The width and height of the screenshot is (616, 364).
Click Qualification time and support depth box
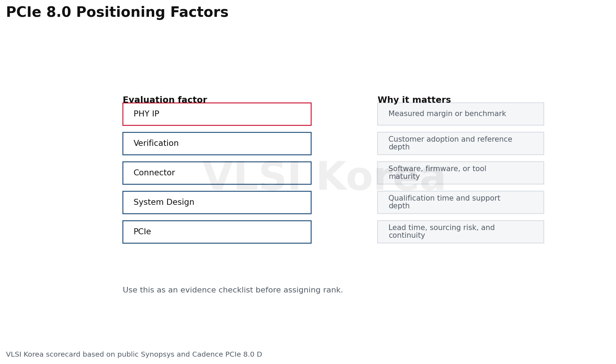[x=460, y=202]
